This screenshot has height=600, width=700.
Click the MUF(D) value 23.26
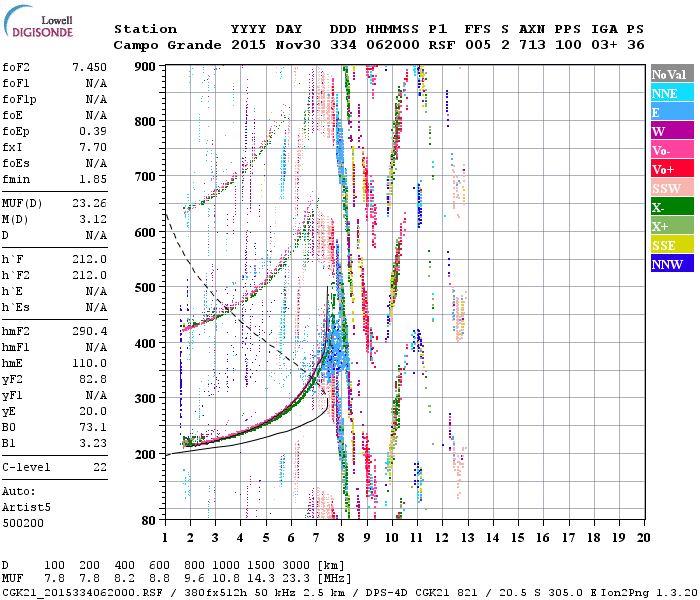[90, 204]
